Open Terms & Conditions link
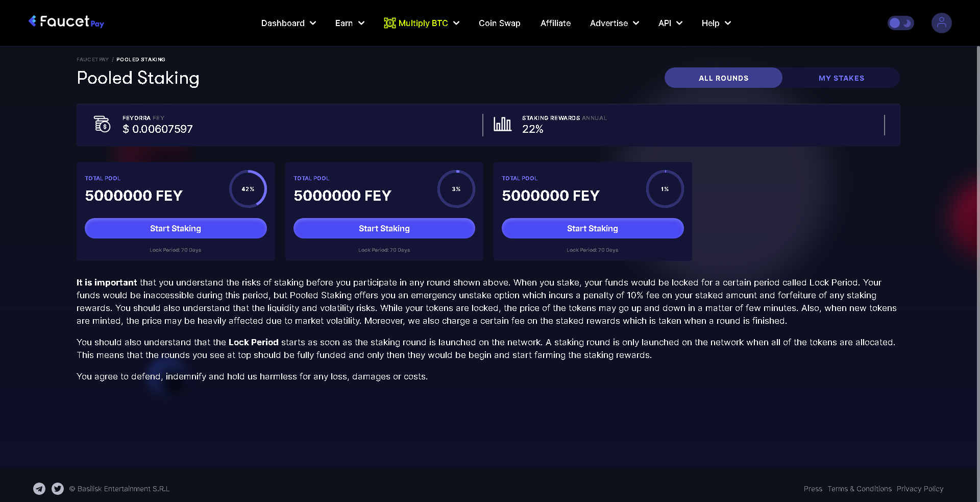 (x=860, y=489)
